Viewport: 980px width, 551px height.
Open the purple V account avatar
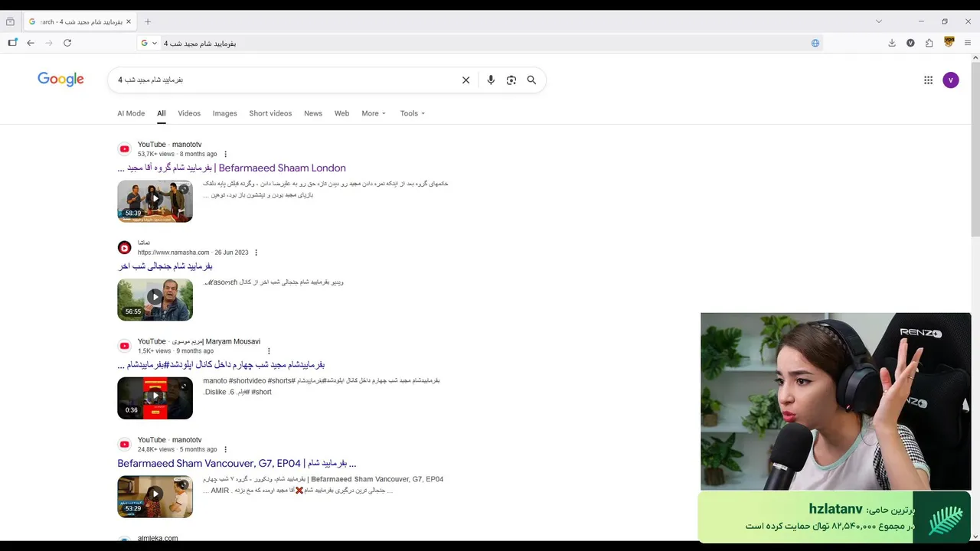[951, 80]
